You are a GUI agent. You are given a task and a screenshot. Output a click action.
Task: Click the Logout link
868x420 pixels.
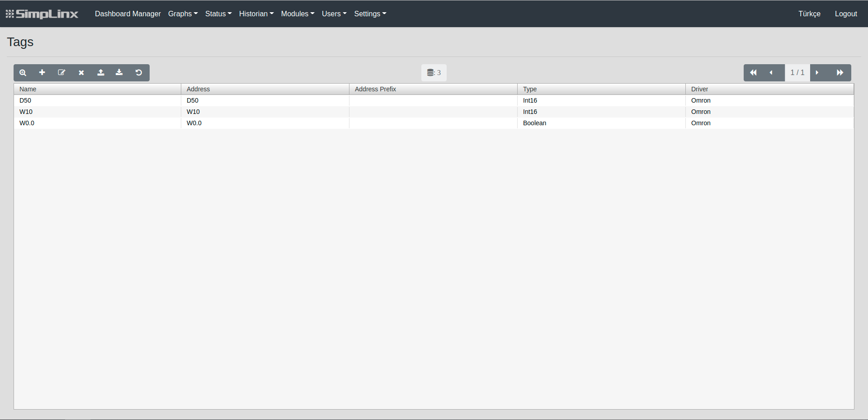point(846,14)
